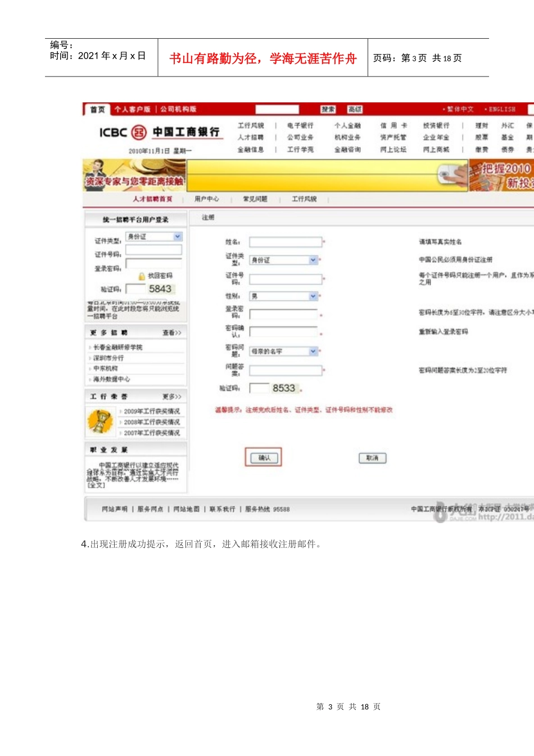
Task: Open 个人金融 navigation link
Action: coord(347,125)
